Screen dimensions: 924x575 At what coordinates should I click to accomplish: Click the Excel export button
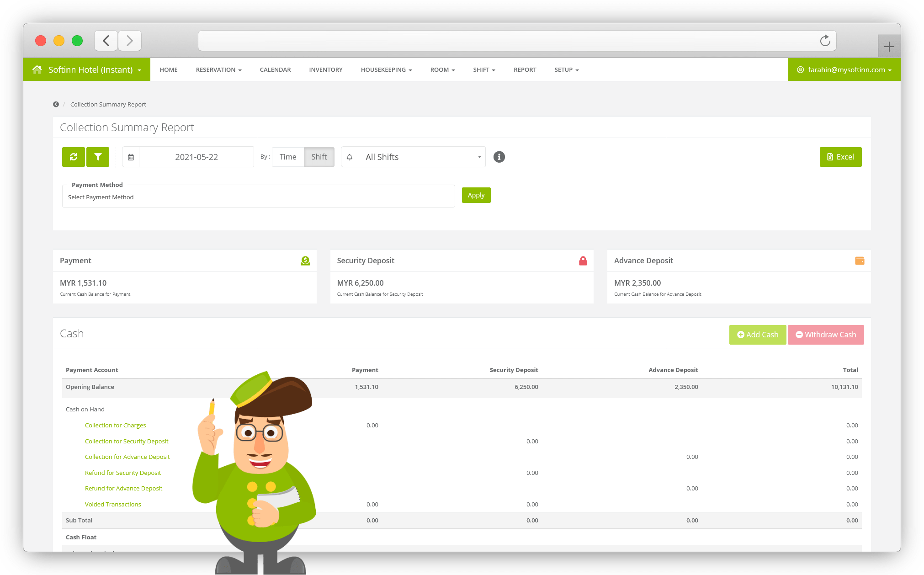coord(840,156)
